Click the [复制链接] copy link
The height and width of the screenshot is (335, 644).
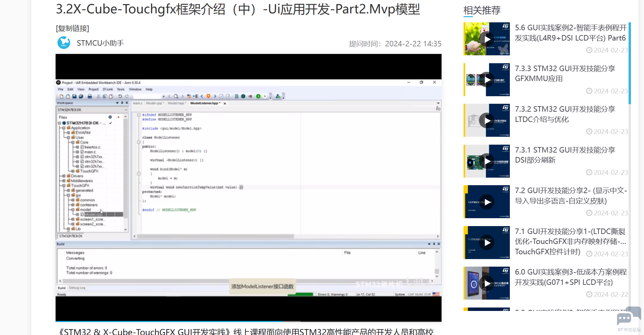pos(72,29)
